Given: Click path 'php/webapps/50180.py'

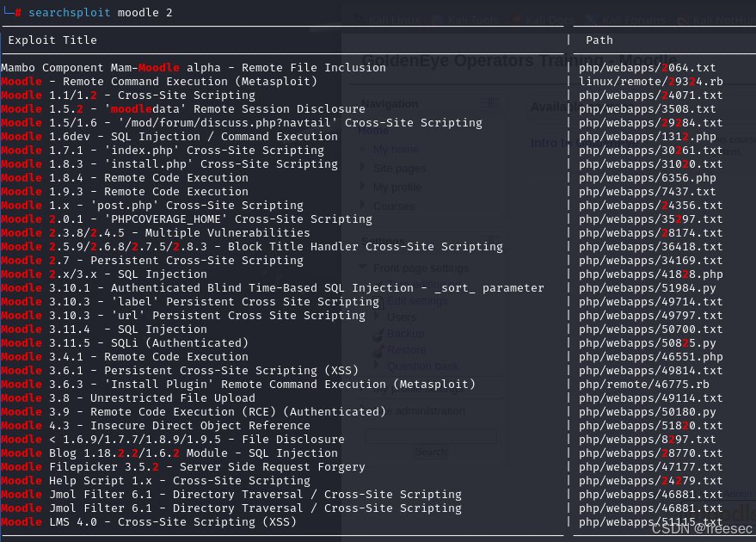Looking at the screenshot, I should click(x=647, y=411).
